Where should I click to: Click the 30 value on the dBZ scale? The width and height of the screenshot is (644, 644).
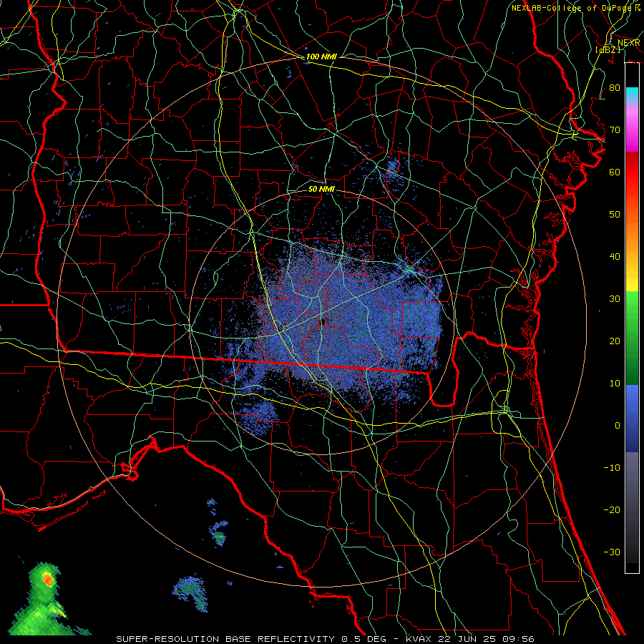coord(615,299)
